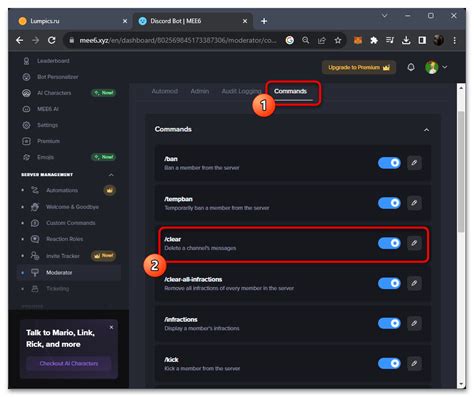Close the Discord Bot | MEE6 tab
Viewport: 474px width, 397px height.
click(x=245, y=21)
